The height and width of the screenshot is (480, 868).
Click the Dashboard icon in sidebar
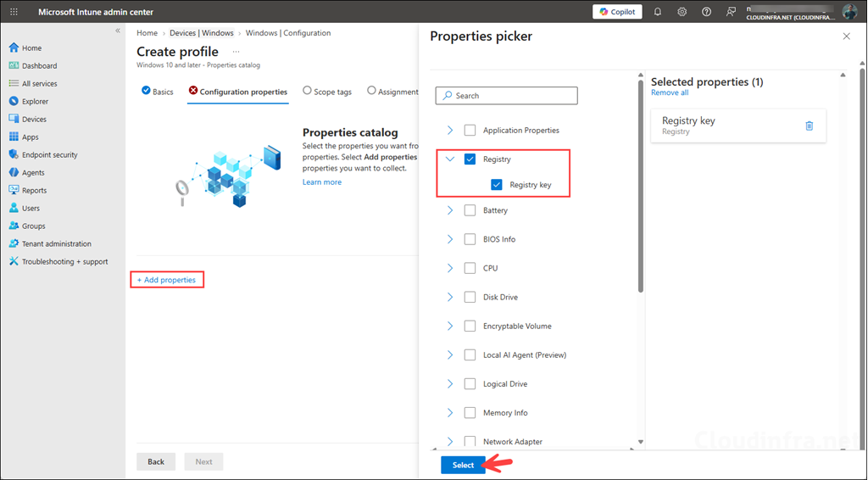pos(14,65)
